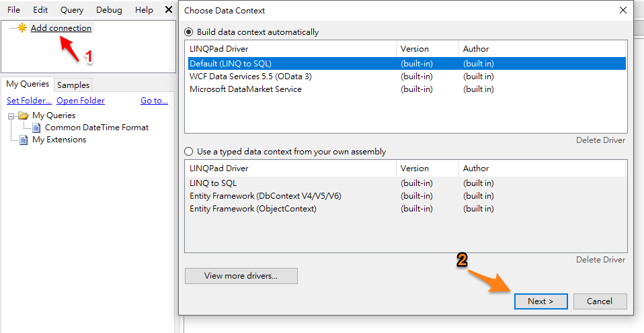Open the Debug menu
644x333 pixels.
pos(109,10)
